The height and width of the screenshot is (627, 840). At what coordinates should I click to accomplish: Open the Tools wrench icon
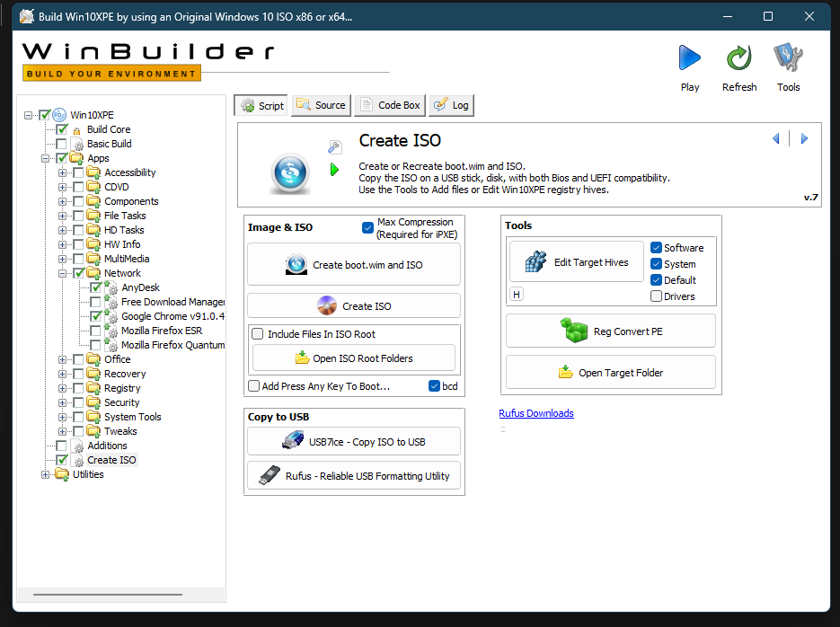pos(788,57)
